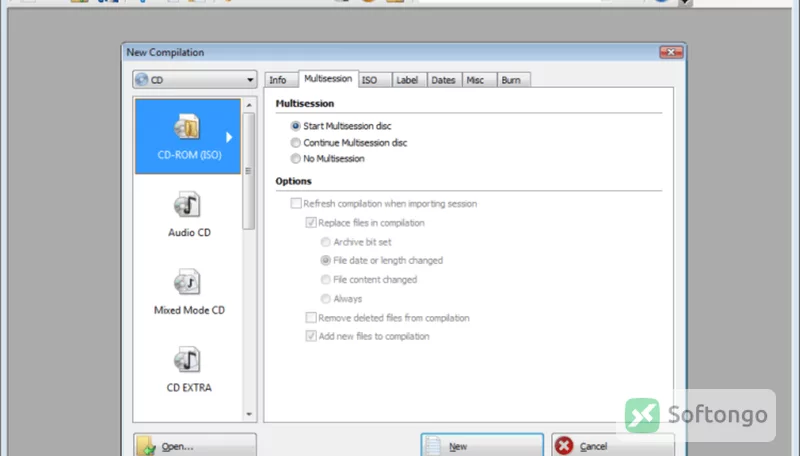Select the CD-ROM (ISO) compilation icon
The image size is (800, 456).
(187, 126)
